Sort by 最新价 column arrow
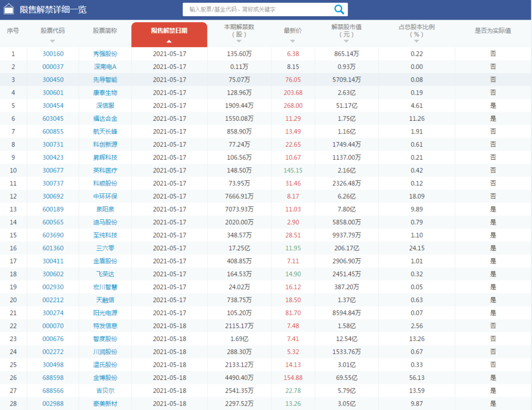Screen dimensions: 532x410 [x=293, y=41]
